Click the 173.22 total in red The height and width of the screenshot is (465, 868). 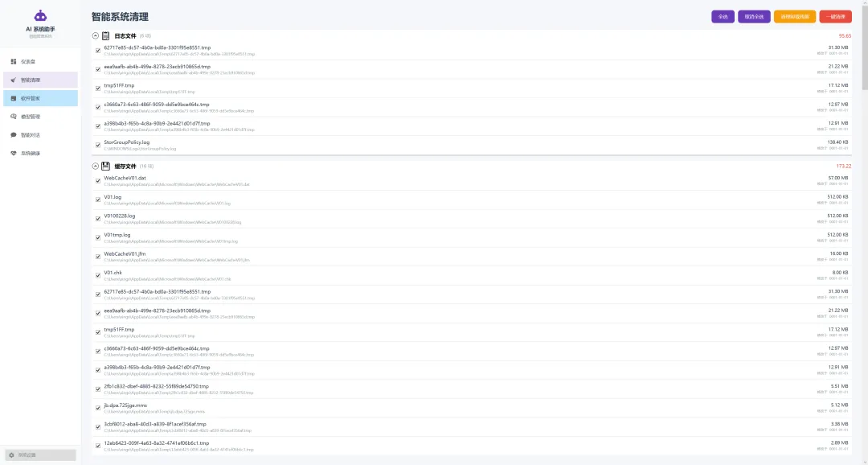(x=844, y=167)
